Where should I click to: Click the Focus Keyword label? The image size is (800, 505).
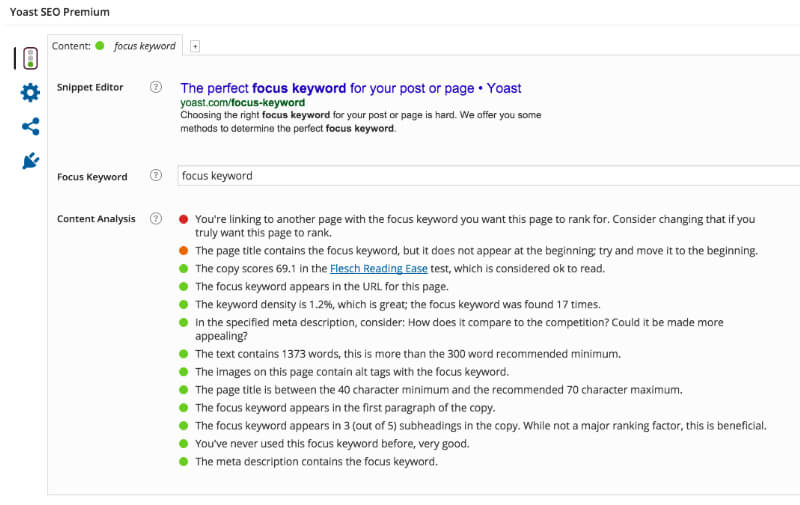pos(92,176)
